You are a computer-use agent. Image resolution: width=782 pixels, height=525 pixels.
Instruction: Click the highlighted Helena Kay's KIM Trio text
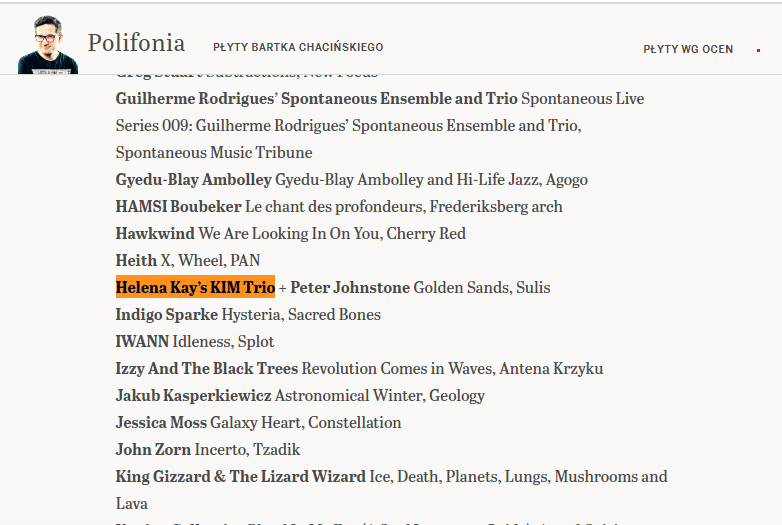(195, 287)
